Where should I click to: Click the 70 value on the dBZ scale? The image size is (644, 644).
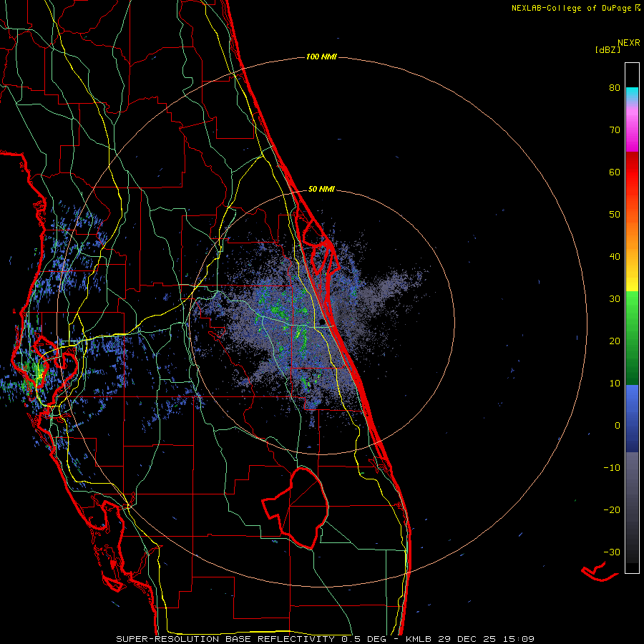[x=615, y=130]
